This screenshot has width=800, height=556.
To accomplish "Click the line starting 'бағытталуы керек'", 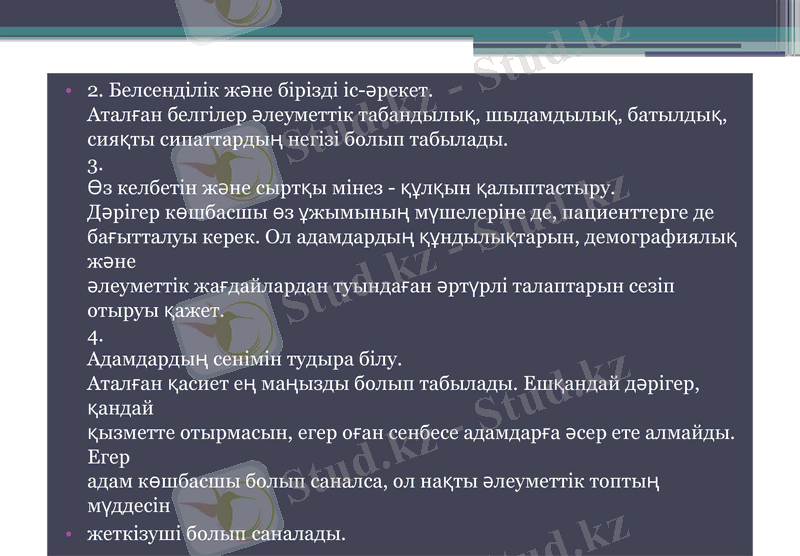I will click(x=412, y=238).
